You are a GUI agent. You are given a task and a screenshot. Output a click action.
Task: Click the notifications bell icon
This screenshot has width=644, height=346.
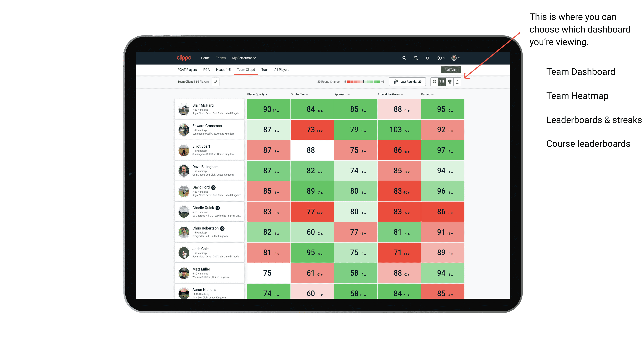tap(428, 58)
